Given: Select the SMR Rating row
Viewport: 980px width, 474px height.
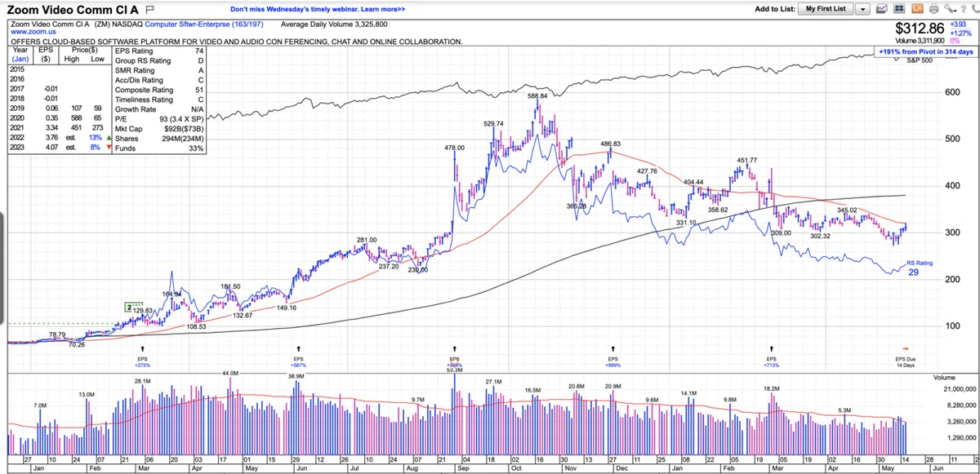Looking at the screenshot, I should coord(159,70).
